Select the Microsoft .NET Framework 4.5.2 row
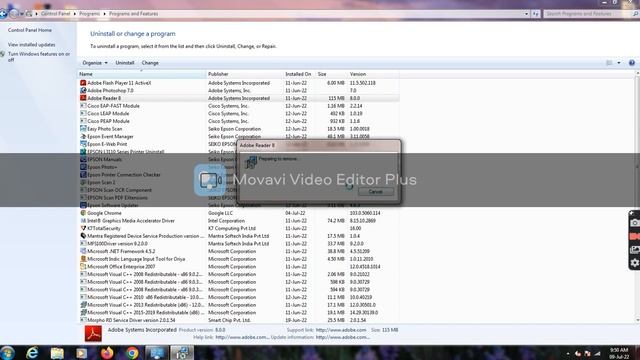 point(238,251)
